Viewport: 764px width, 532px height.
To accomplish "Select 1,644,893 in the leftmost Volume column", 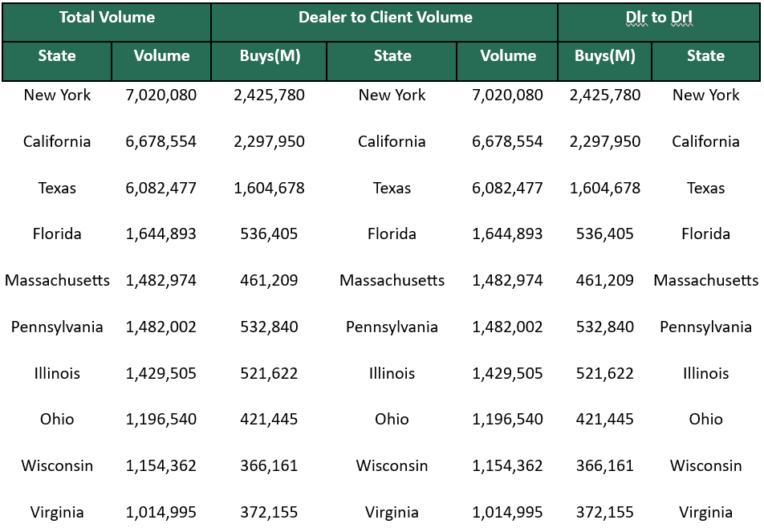I will (x=161, y=234).
